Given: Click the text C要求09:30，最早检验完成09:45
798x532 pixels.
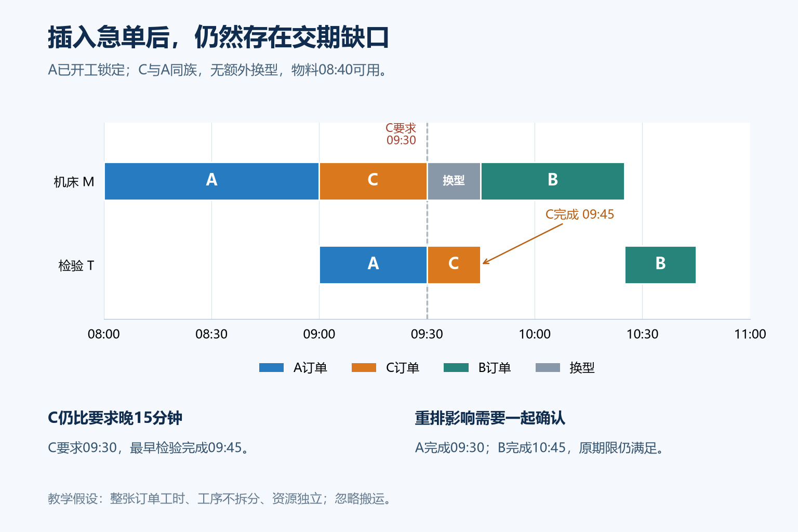Looking at the screenshot, I should 149,448.
